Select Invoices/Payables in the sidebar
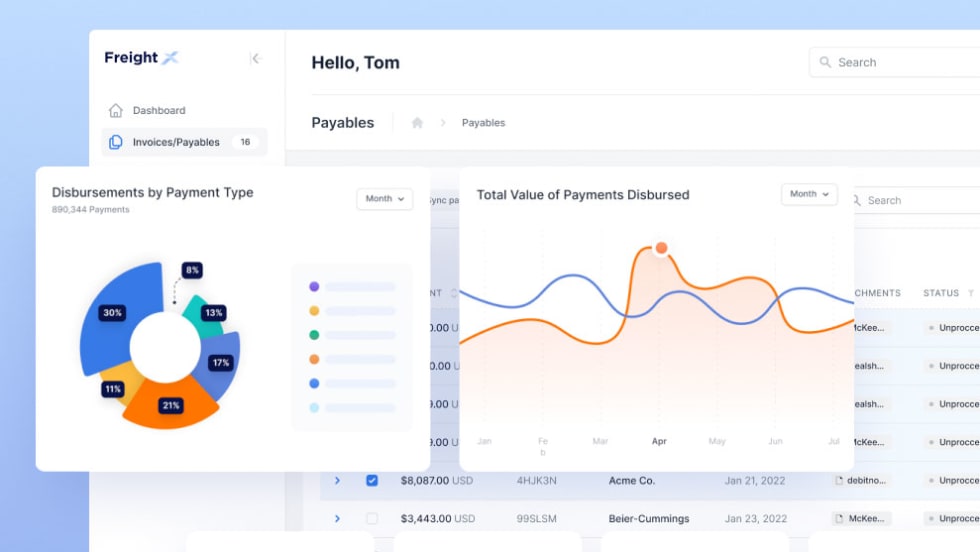 point(176,143)
